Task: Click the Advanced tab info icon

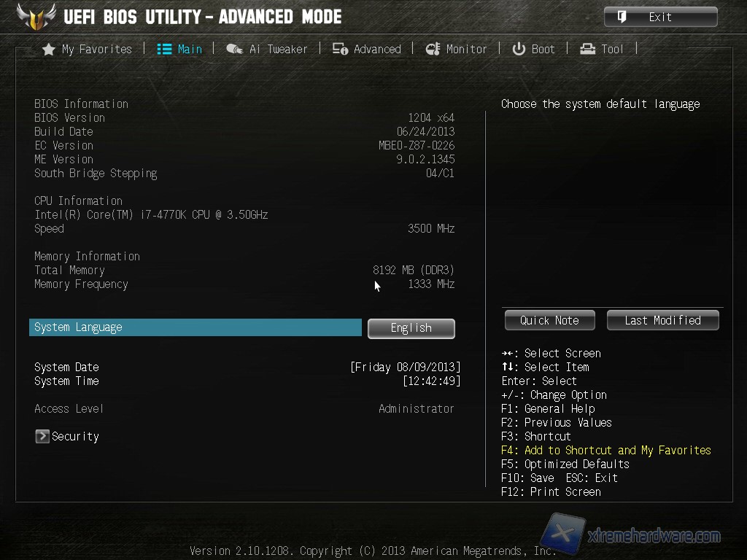Action: pos(340,49)
